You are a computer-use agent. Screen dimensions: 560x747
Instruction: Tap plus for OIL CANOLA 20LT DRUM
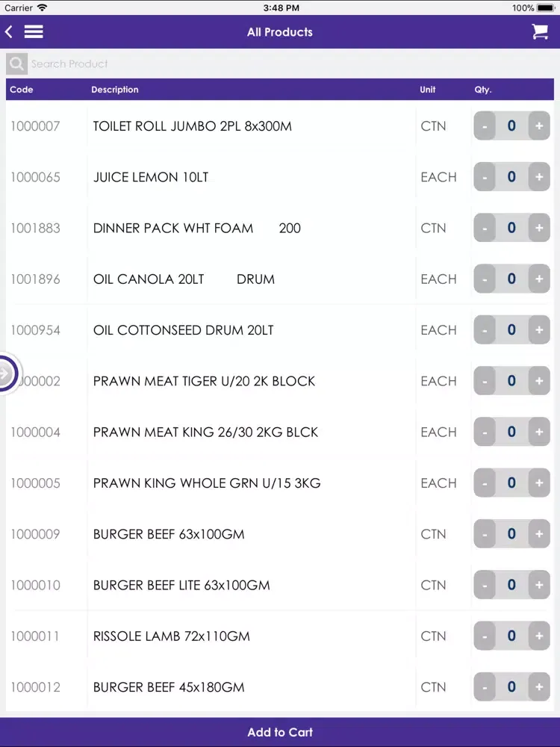[539, 279]
